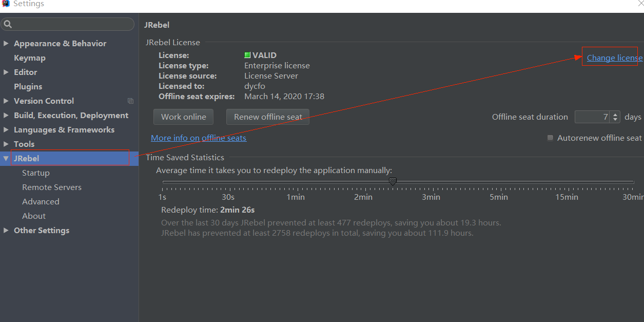Increase offline seat duration with up arrow
The image size is (644, 322).
coord(615,114)
